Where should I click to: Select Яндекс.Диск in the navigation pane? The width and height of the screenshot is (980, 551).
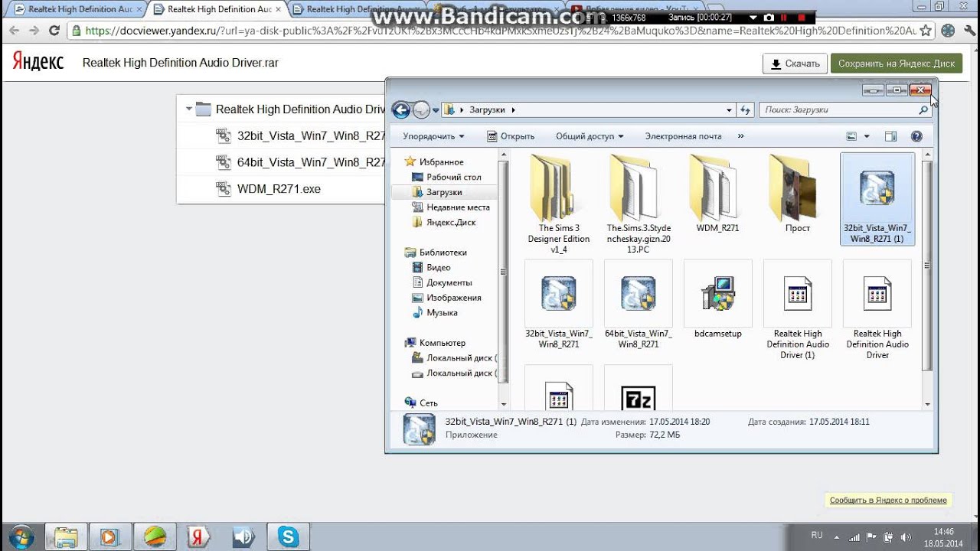(443, 223)
